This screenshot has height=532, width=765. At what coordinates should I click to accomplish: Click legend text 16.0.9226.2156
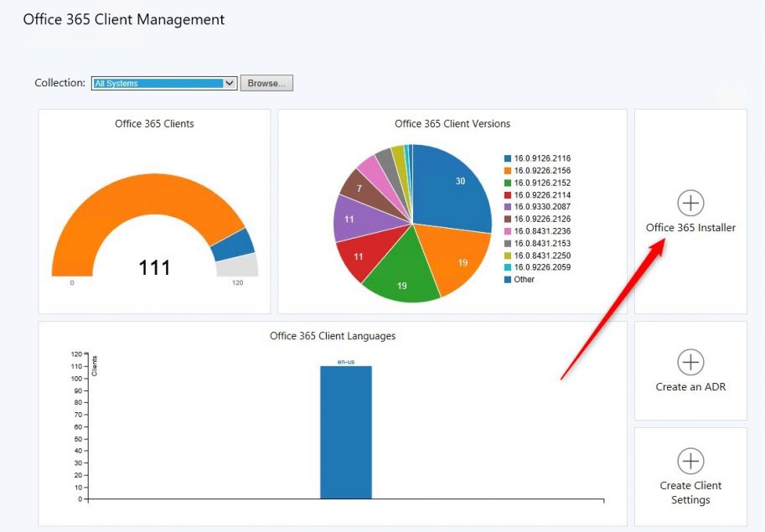pyautogui.click(x=542, y=171)
